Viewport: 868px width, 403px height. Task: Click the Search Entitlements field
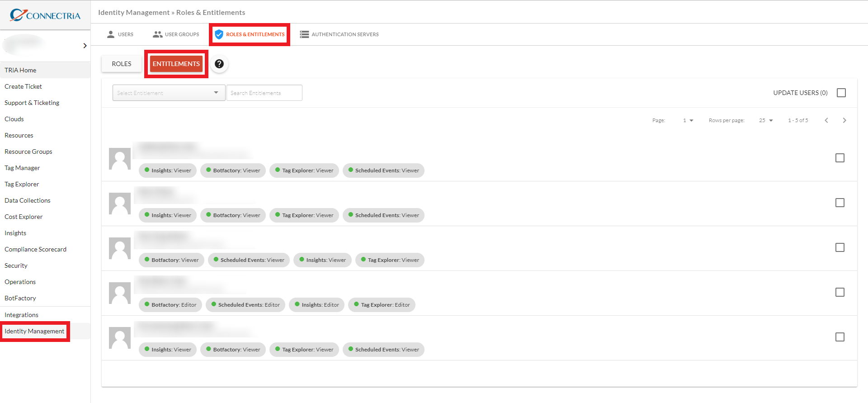[x=264, y=93]
